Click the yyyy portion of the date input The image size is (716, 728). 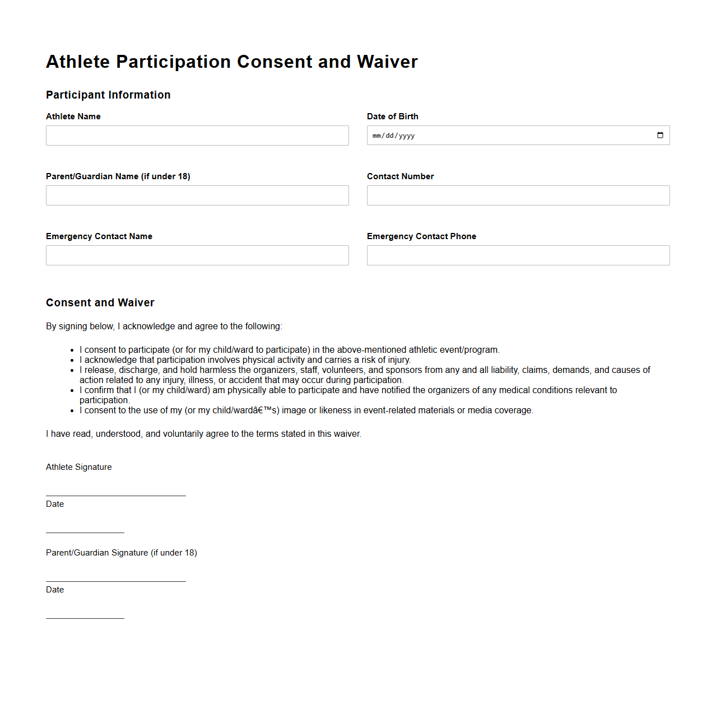pyautogui.click(x=407, y=135)
